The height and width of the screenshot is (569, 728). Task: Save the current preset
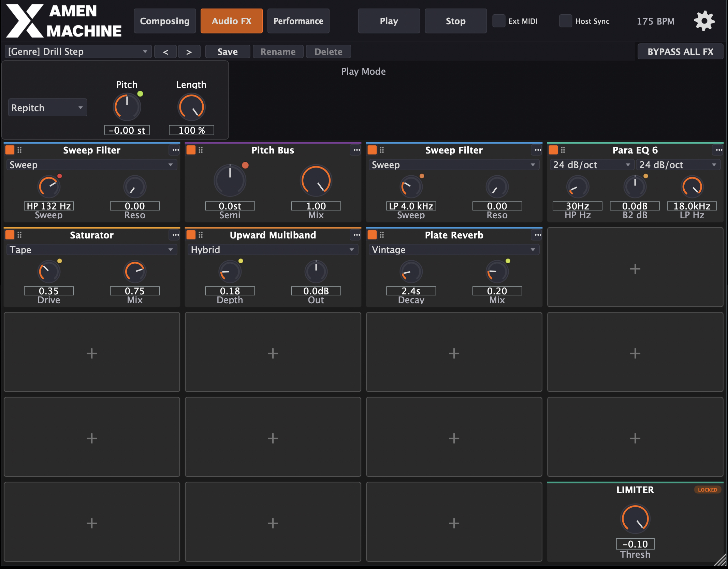point(228,52)
